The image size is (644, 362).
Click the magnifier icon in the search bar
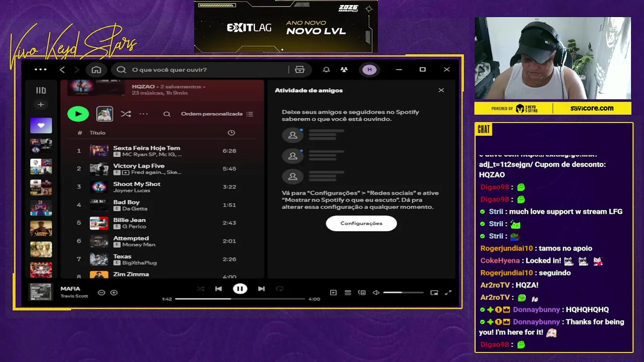click(121, 70)
